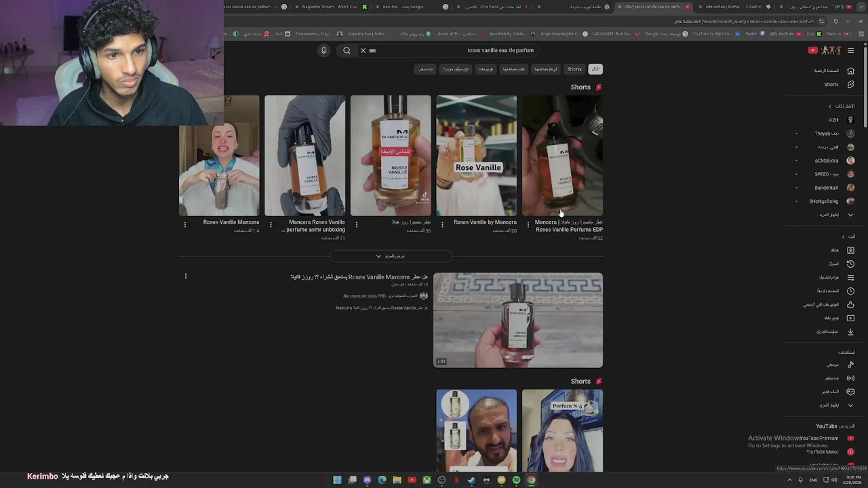Open the playlists icon in sidebar
Screen dimensions: 868x488
click(x=850, y=277)
